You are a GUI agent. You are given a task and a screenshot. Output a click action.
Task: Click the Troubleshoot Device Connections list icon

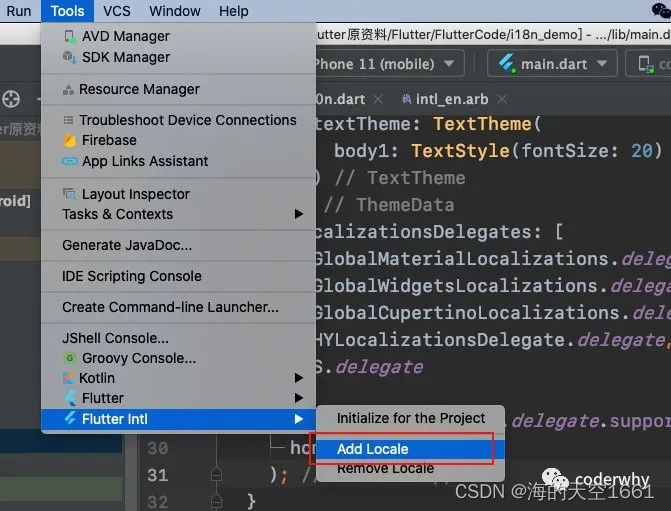68,120
